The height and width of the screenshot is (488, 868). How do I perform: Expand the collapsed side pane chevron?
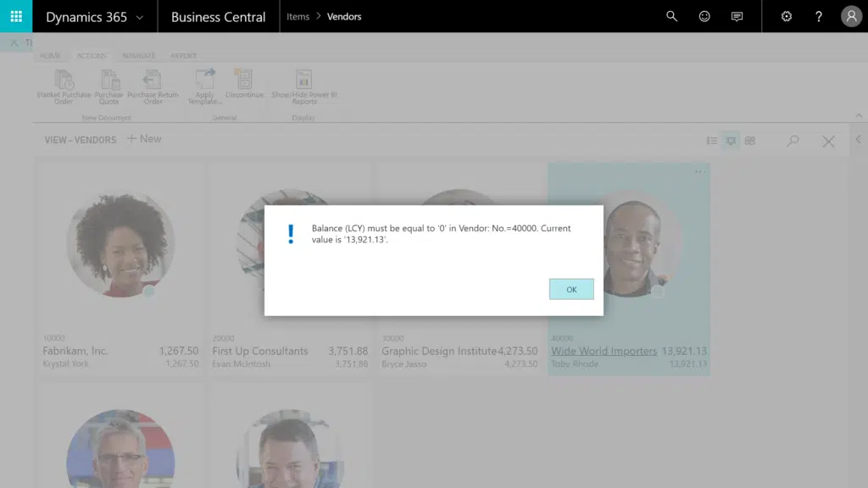[x=858, y=140]
